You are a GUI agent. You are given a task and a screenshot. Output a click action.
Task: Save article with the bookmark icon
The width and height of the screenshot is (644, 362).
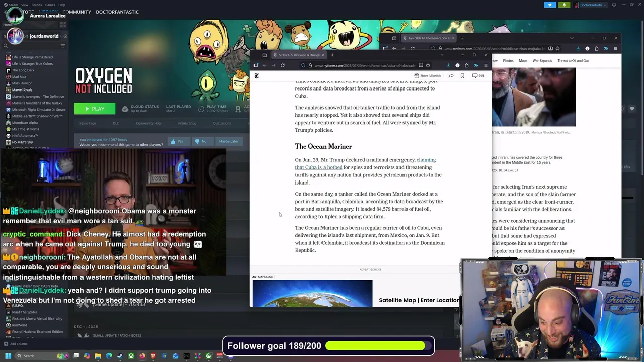pos(462,76)
